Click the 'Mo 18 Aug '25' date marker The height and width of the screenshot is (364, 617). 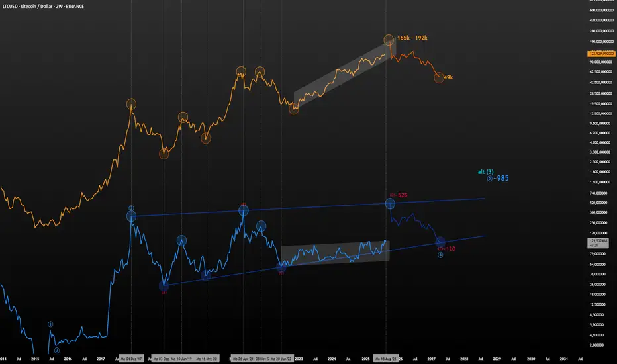(x=385, y=359)
